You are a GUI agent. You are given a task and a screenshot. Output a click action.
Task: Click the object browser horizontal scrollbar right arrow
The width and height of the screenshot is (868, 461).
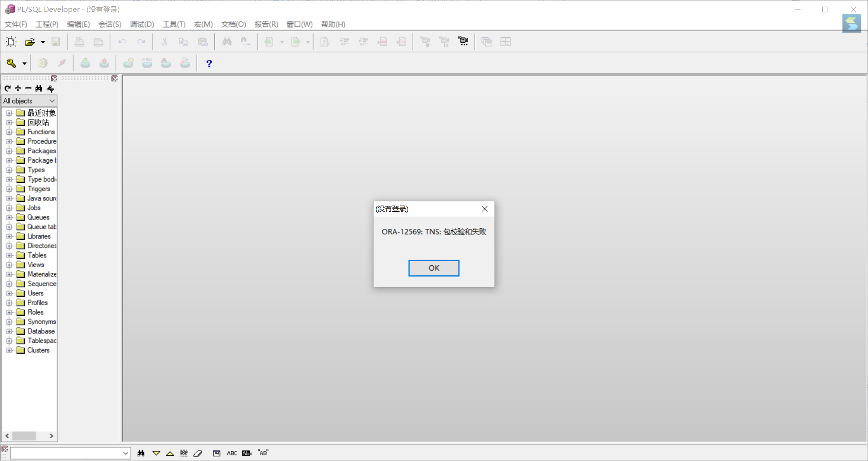pos(51,436)
